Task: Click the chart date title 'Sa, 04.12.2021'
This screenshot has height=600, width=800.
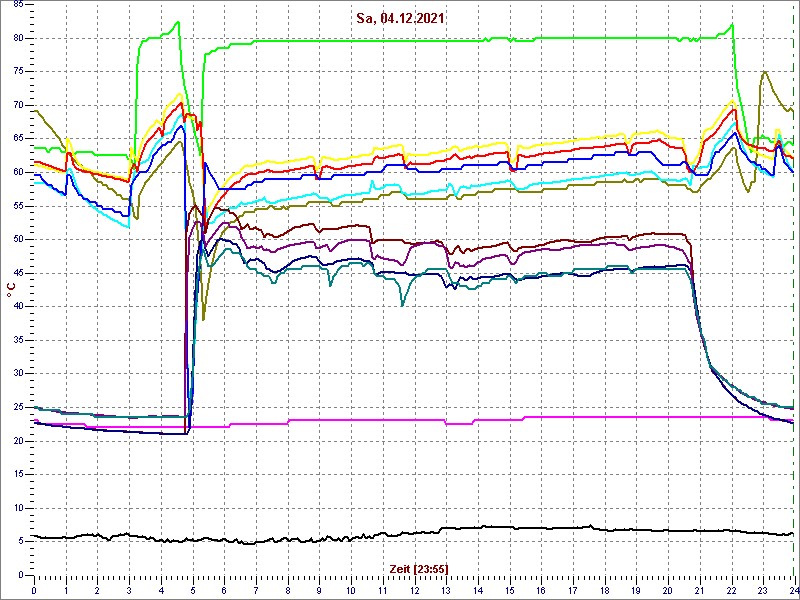Action: pos(400,19)
